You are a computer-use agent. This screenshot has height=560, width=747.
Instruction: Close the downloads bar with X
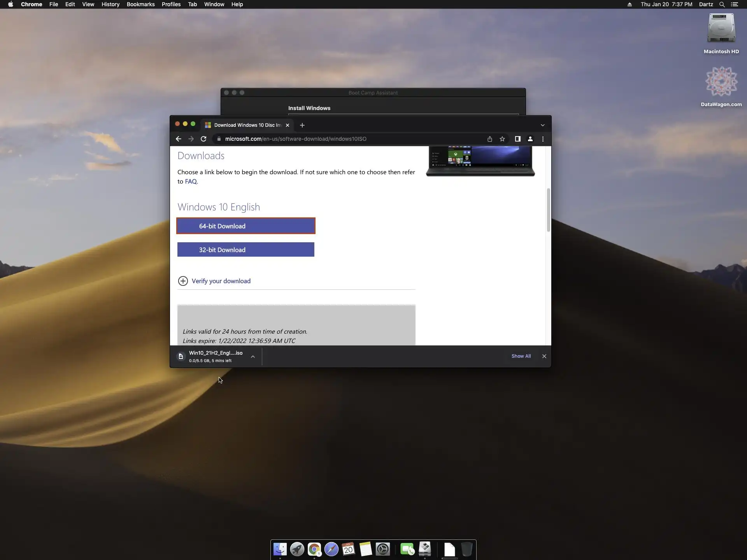[x=544, y=356]
